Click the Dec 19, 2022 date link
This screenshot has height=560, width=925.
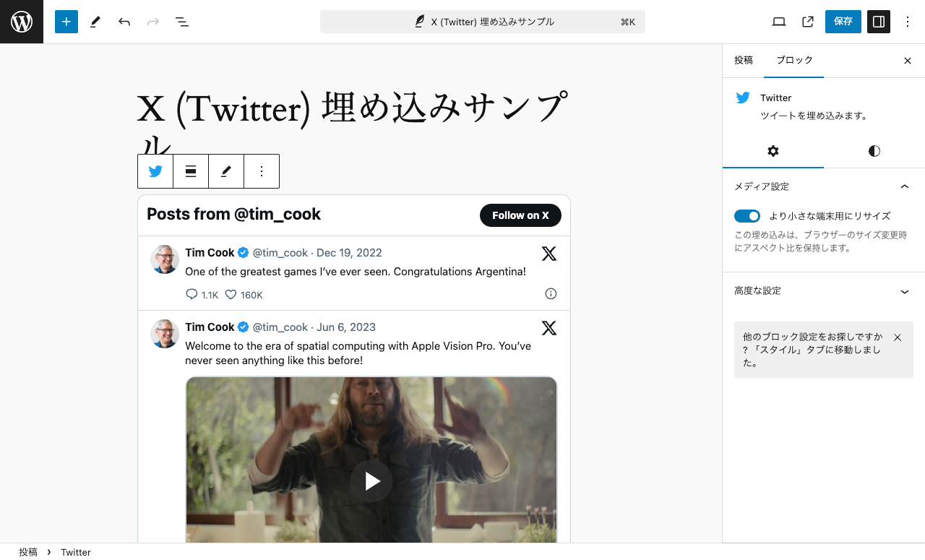(x=349, y=253)
